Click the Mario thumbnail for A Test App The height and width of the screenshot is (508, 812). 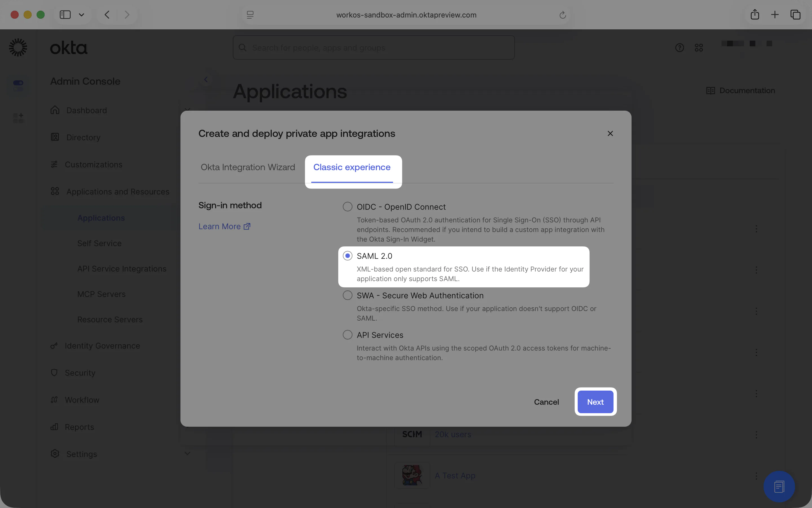(412, 475)
